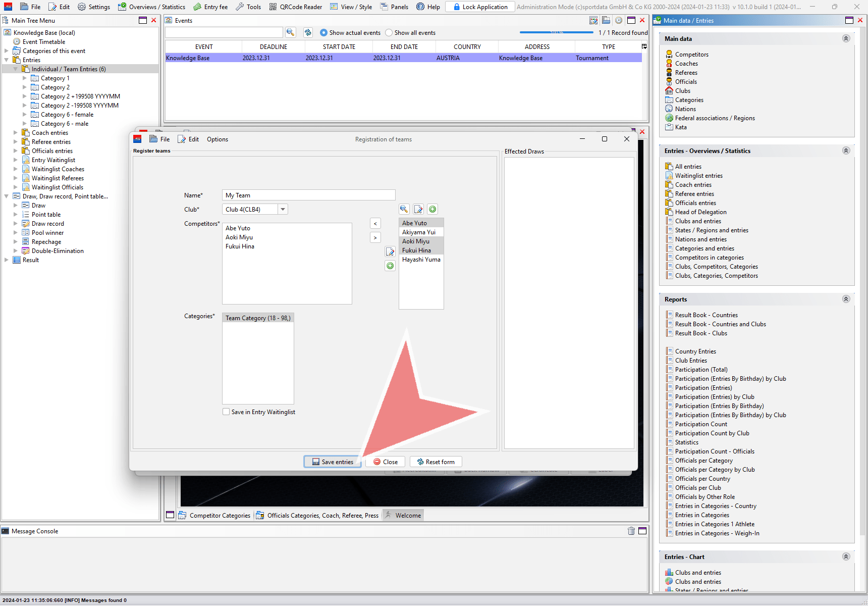This screenshot has height=606, width=868.
Task: Click into the team Name input field
Action: pyautogui.click(x=308, y=195)
